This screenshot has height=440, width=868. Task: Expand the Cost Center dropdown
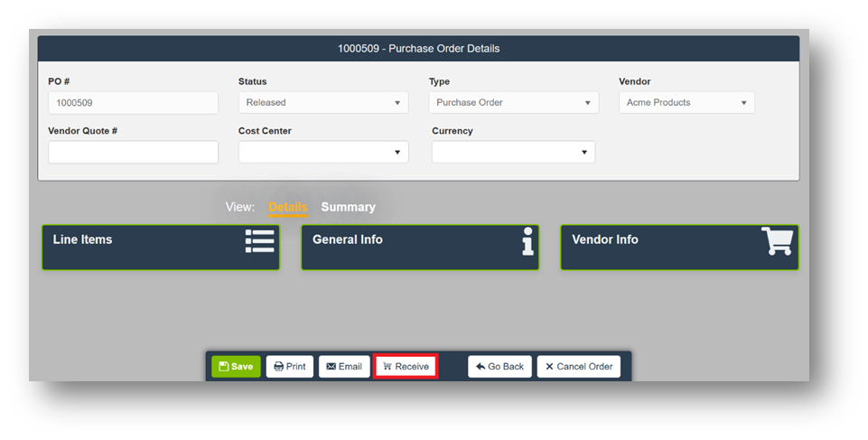tap(322, 153)
